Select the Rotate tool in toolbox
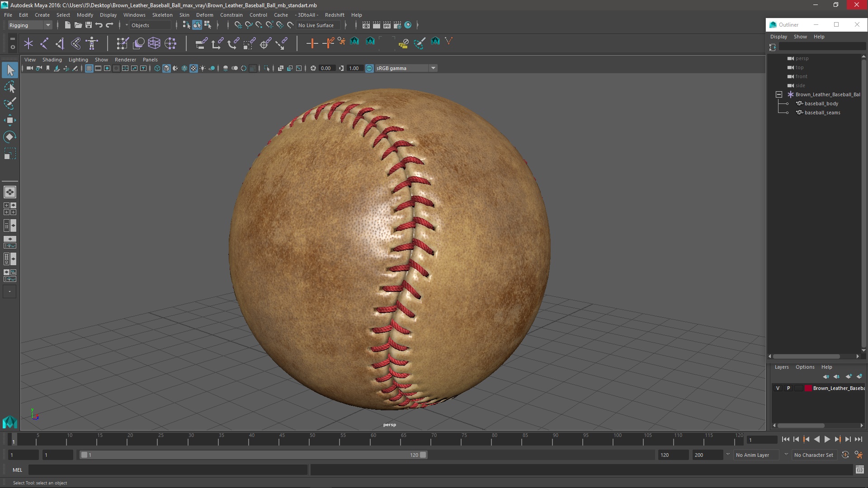The image size is (868, 488). (x=9, y=137)
